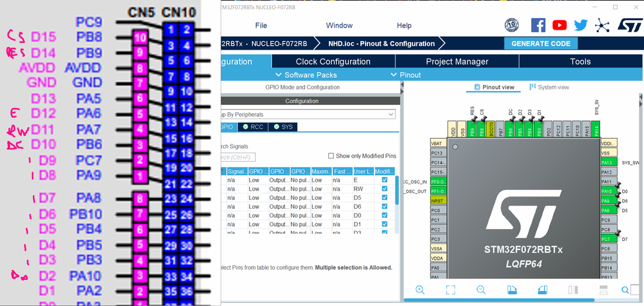Toggle Modified checkbox for row E
644x306 pixels.
point(384,180)
